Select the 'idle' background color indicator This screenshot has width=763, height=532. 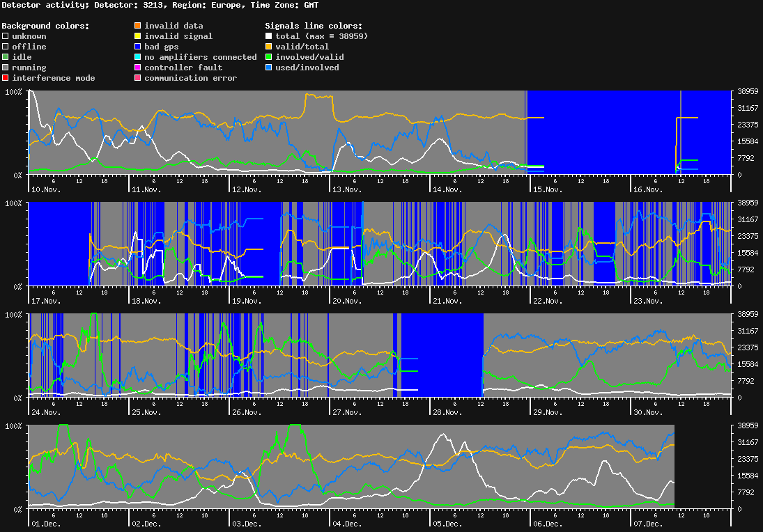click(4, 57)
